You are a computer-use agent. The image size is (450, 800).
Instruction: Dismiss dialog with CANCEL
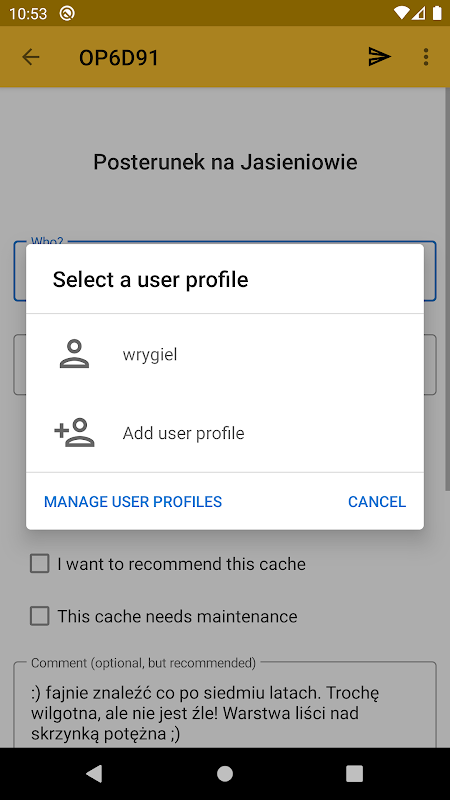377,502
